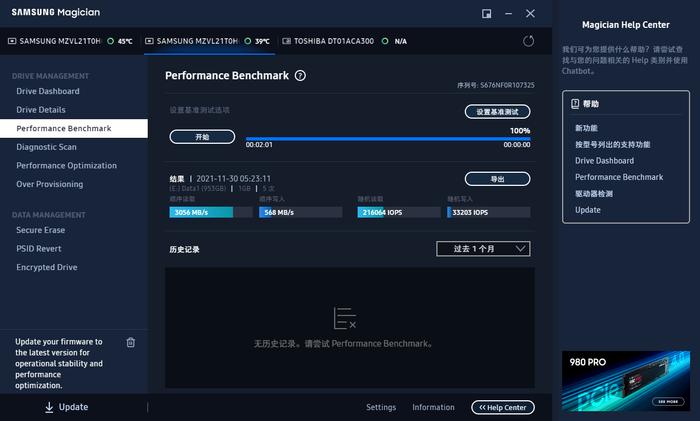Open the 过去 1 个月 history dropdown
This screenshot has width=700, height=421.
click(483, 249)
